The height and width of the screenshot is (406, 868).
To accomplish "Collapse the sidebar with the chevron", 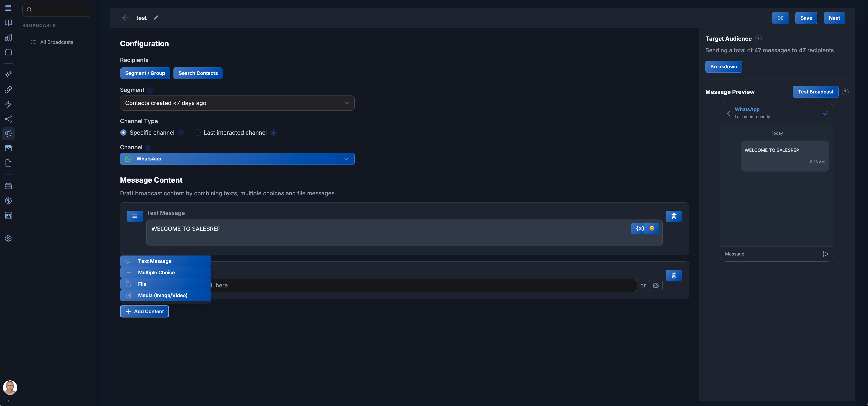I will tap(8, 401).
